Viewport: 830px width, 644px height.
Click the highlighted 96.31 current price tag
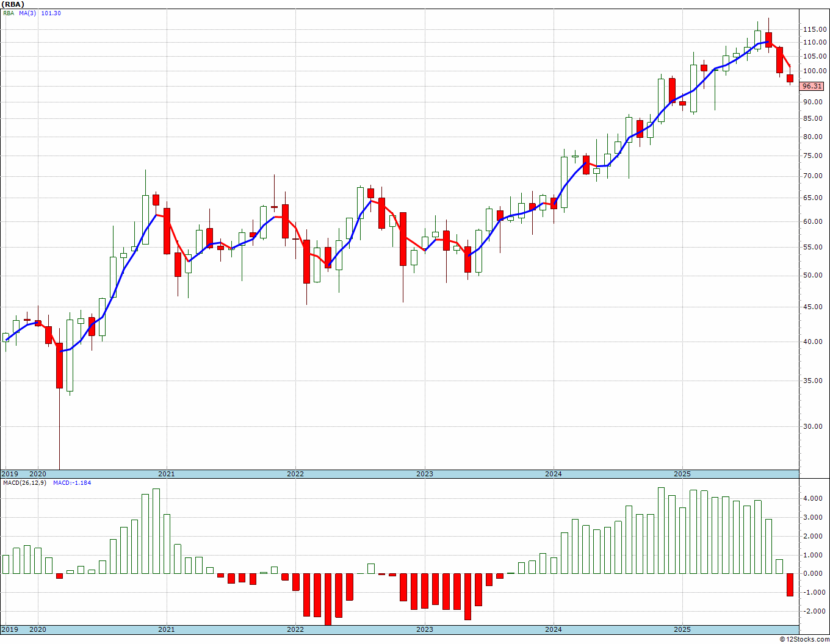coord(812,87)
